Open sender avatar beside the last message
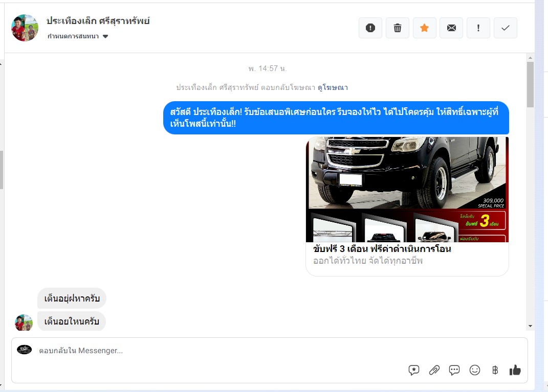 (x=24, y=322)
